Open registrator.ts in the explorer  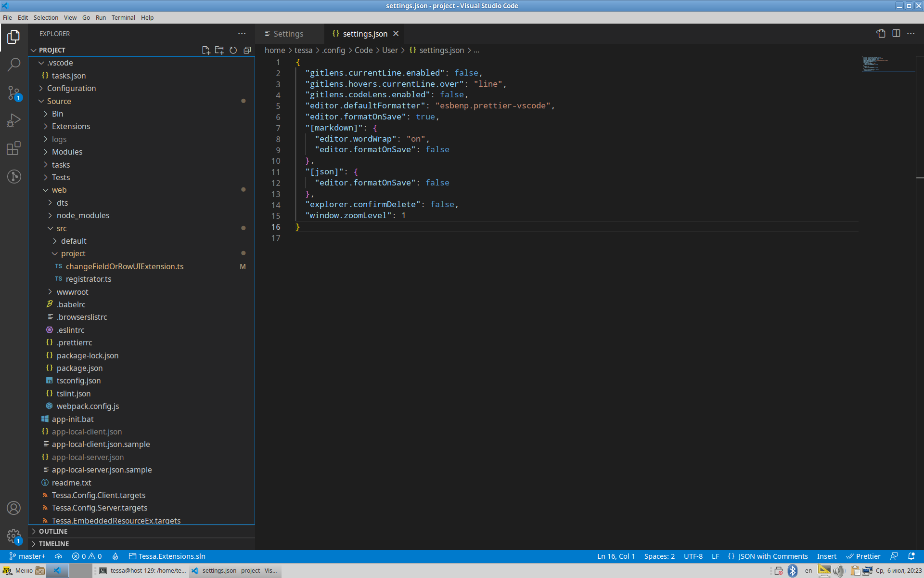pos(89,279)
